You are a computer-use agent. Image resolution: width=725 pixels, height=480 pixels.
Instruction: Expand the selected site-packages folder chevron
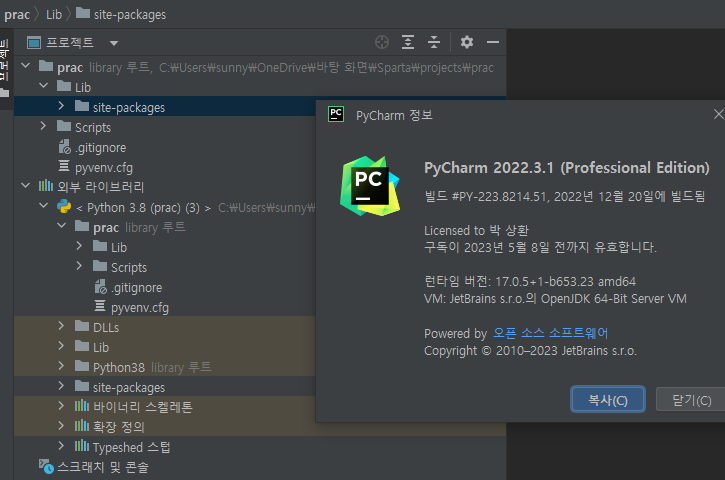pos(61,106)
